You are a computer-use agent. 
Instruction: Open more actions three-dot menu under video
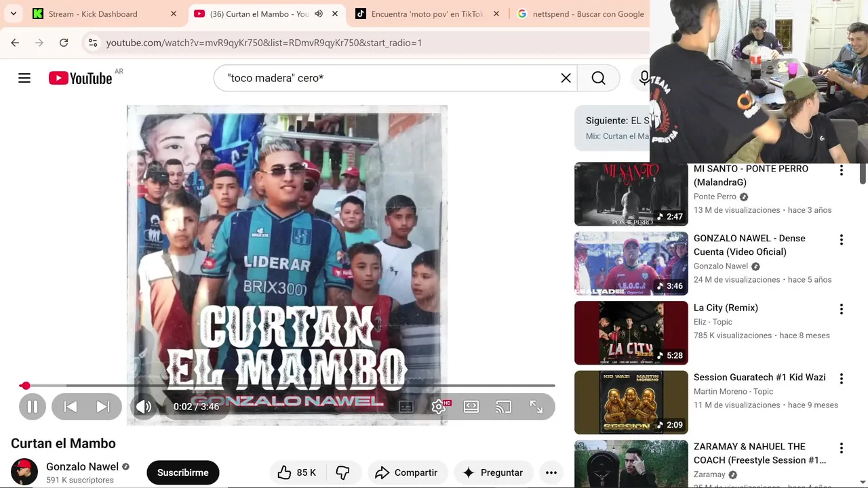(x=551, y=472)
